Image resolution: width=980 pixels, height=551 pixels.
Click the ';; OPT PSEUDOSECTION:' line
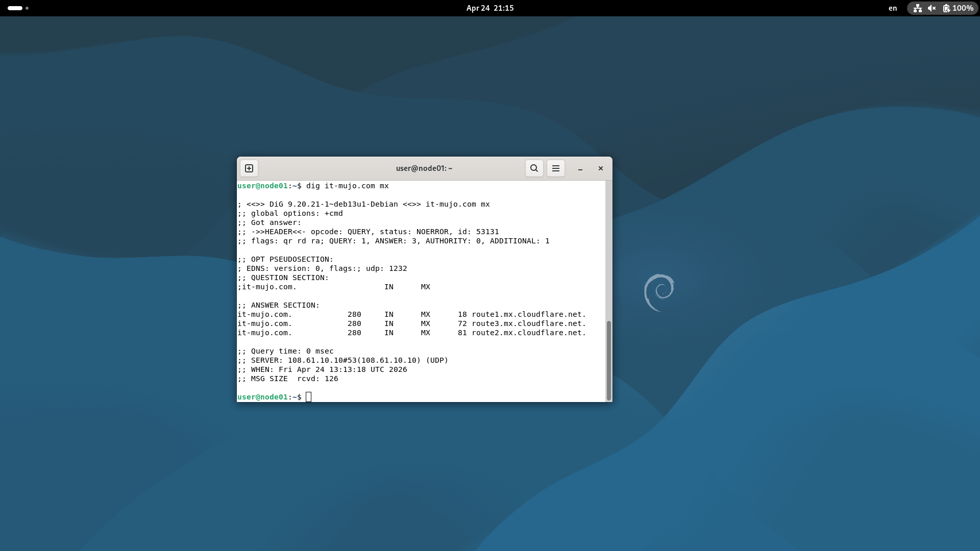point(285,259)
